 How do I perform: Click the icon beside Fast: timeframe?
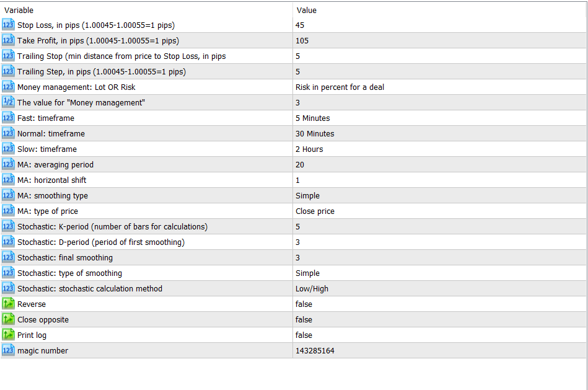click(x=8, y=118)
